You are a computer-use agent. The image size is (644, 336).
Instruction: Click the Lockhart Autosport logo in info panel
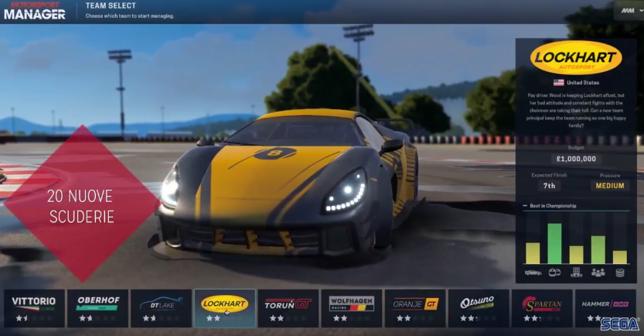coord(576,57)
